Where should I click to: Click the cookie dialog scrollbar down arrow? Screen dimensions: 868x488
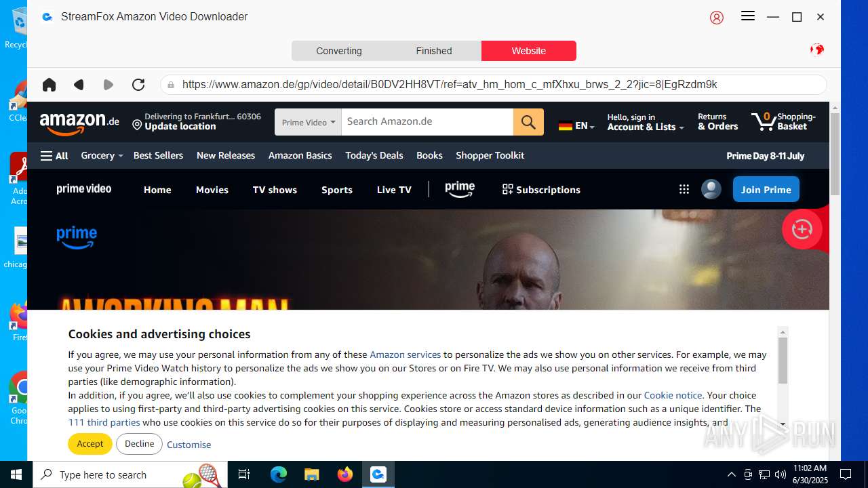(783, 424)
